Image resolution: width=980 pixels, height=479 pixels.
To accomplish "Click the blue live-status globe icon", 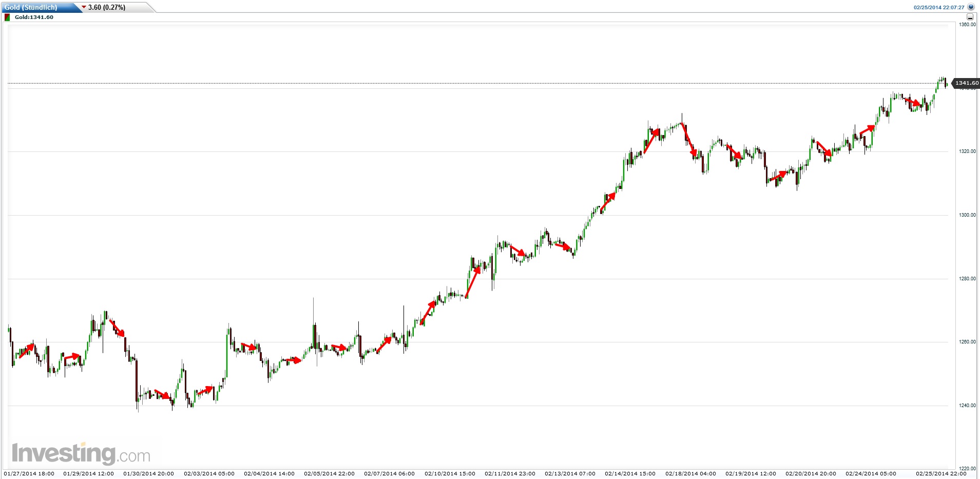I will click(970, 7).
